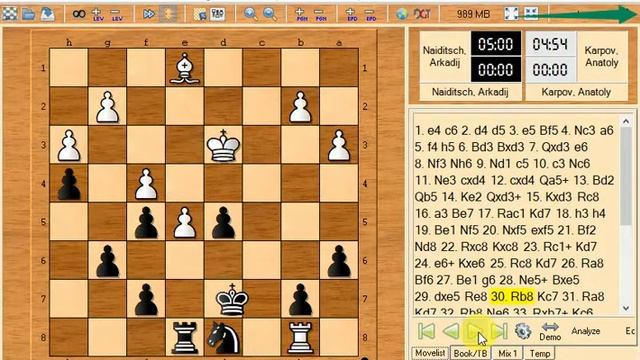This screenshot has height=360, width=640.
Task: Jump to the last move
Action: click(x=500, y=331)
